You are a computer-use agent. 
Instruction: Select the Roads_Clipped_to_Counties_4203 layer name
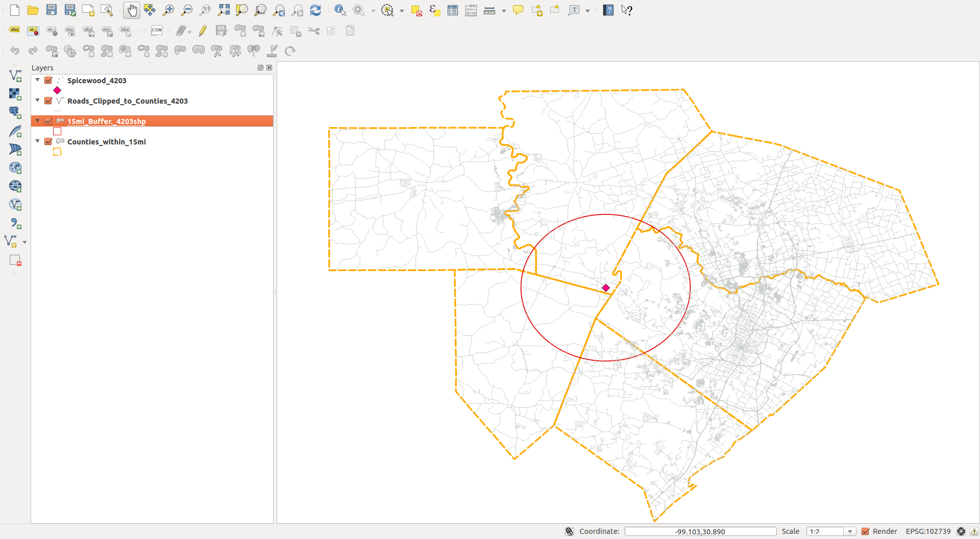coord(128,101)
